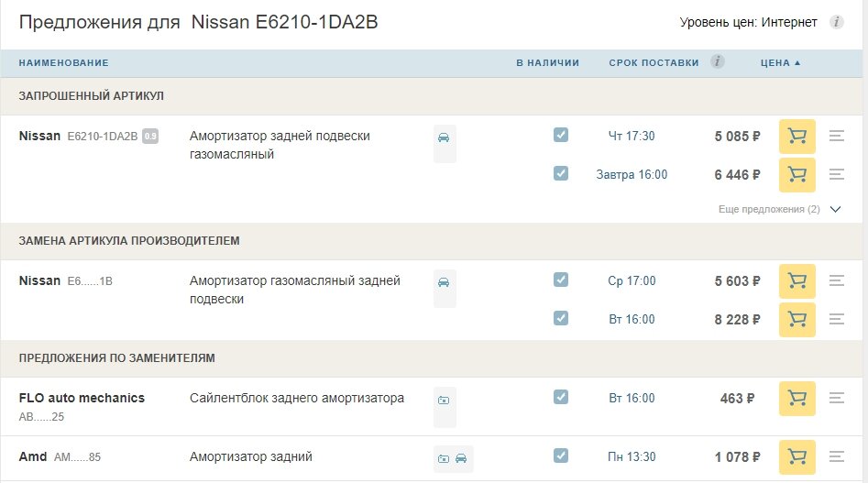Toggle in-stock checkbox for Amd Пн 13:30 offer
Viewport: 868px width, 483px height.
[561, 456]
